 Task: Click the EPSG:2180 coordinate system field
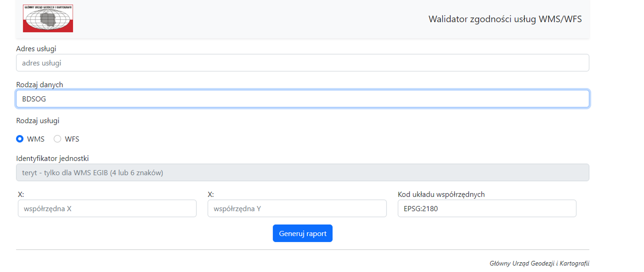(x=487, y=209)
